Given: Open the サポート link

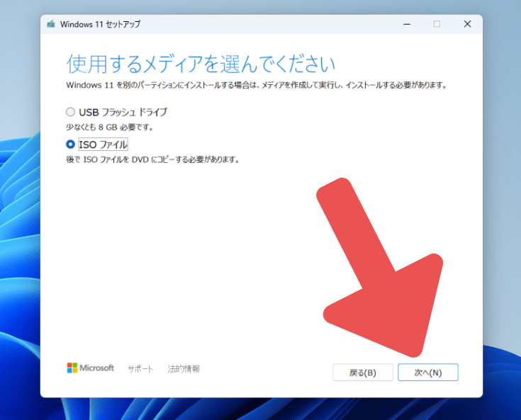Looking at the screenshot, I should pyautogui.click(x=140, y=368).
